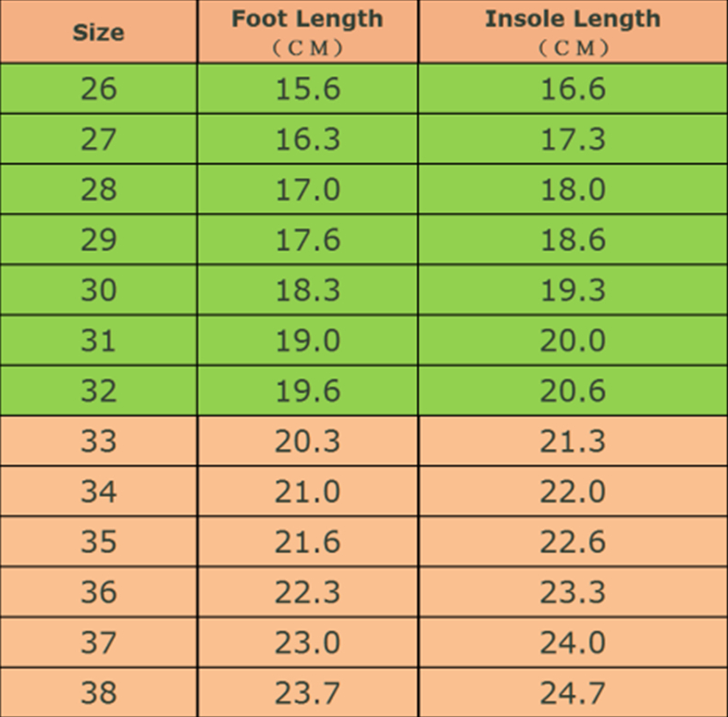Select insole length value 16.6
The width and height of the screenshot is (728, 717).
click(x=573, y=89)
